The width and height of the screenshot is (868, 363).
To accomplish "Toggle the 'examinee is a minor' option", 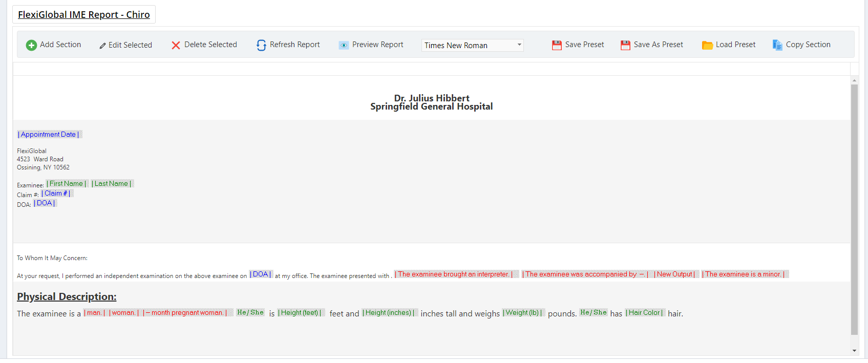I will (x=744, y=274).
